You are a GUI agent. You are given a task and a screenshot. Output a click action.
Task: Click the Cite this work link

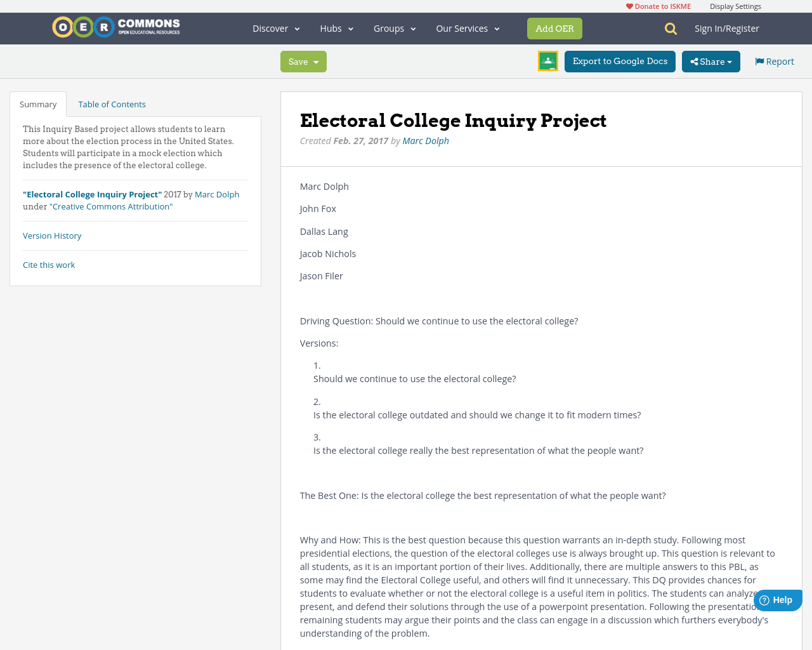tap(49, 263)
